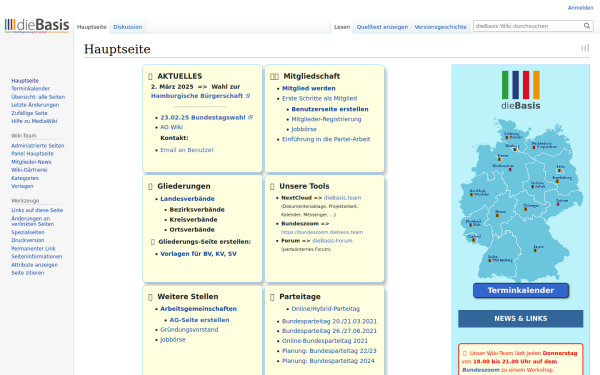Open dieBasis.team NextCloud link
The width and height of the screenshot is (600, 375).
point(342,198)
